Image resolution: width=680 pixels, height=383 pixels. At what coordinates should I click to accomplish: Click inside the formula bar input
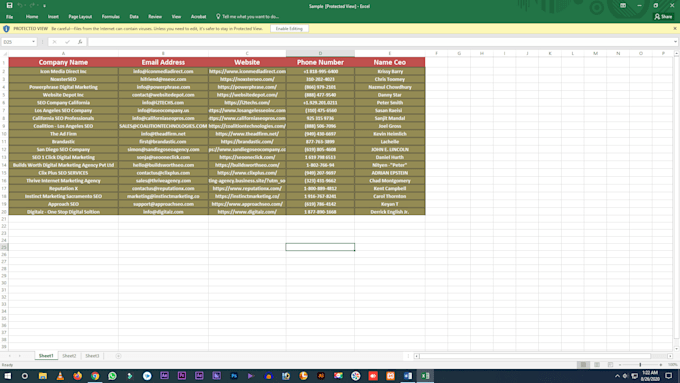click(x=379, y=42)
